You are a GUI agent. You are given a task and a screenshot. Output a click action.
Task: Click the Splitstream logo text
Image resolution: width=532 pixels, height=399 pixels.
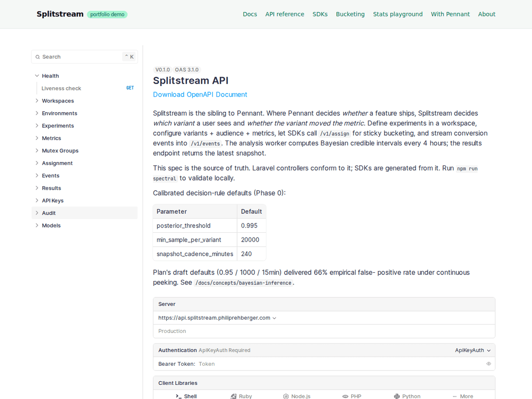pyautogui.click(x=60, y=14)
